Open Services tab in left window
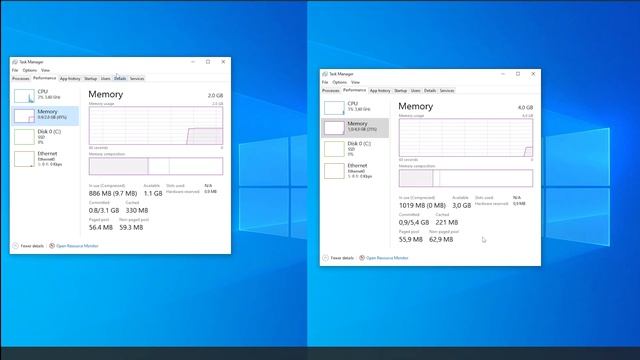 click(x=137, y=78)
